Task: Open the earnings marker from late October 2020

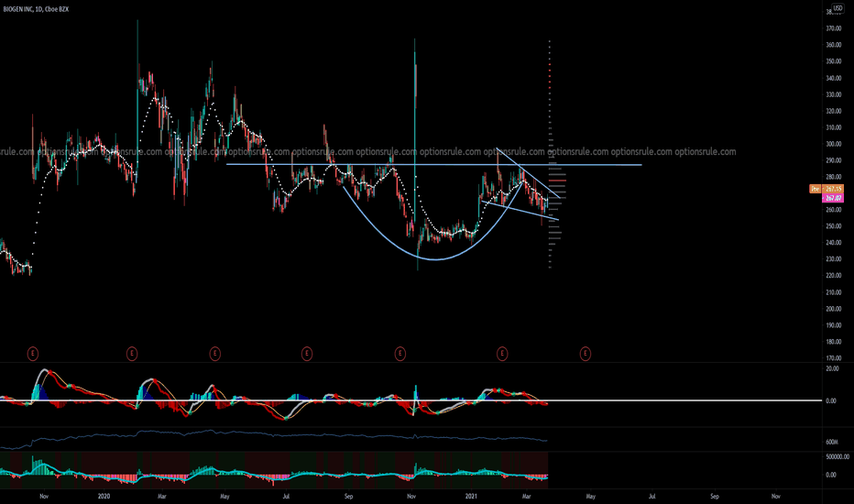Action: [400, 354]
